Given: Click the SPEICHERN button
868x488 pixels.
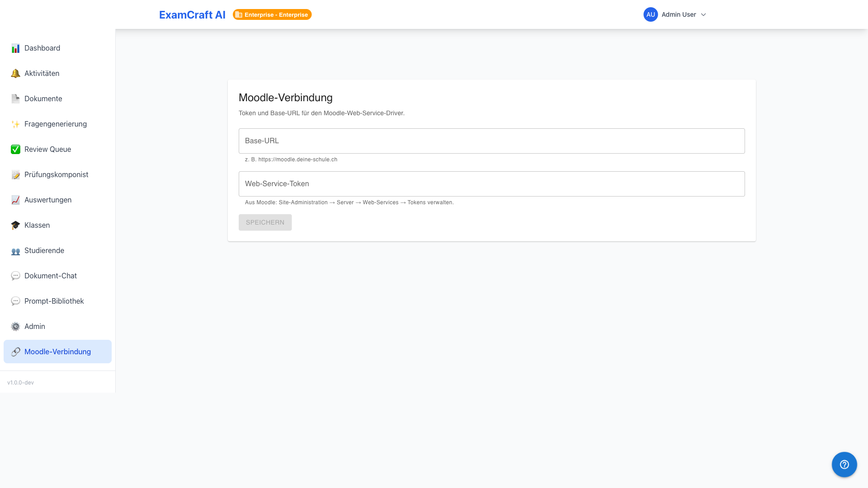Looking at the screenshot, I should point(265,222).
